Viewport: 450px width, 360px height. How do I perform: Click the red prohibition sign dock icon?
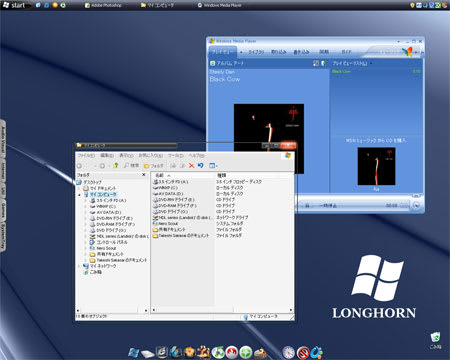303,352
